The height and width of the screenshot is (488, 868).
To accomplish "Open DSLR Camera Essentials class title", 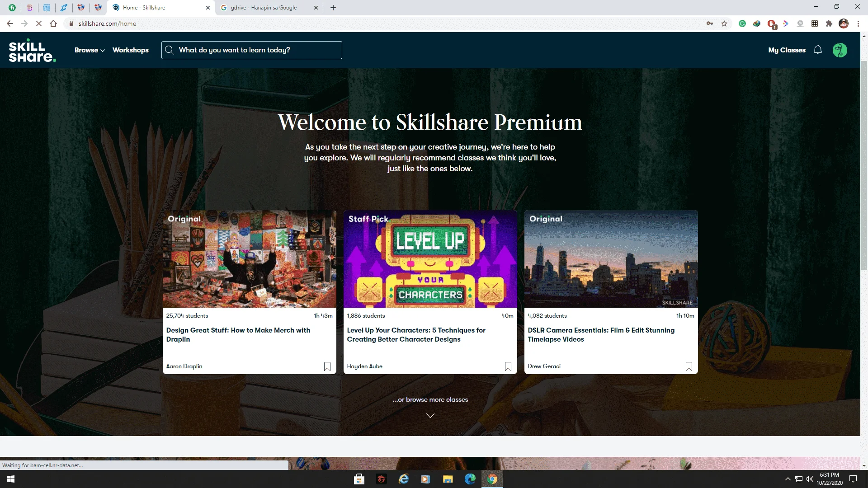I will click(x=601, y=335).
